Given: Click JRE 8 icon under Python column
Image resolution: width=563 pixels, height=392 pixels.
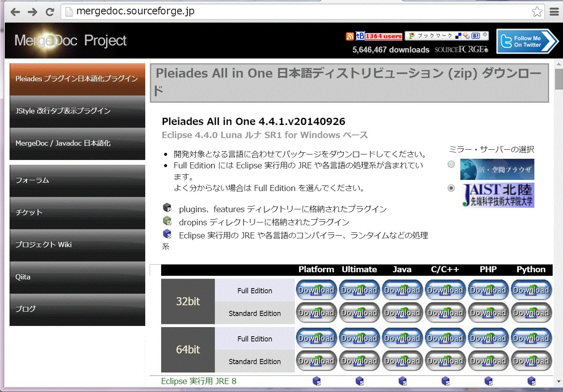Looking at the screenshot, I should coord(532,381).
